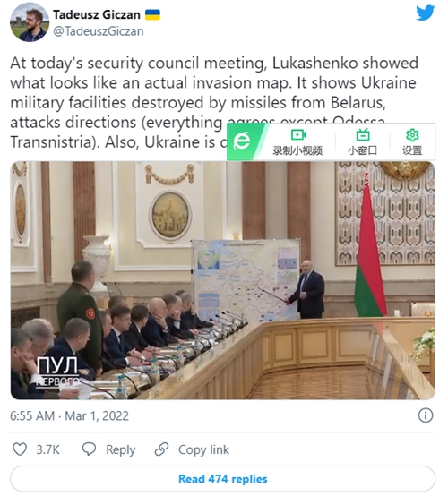Image resolution: width=448 pixels, height=496 pixels.
Task: Click the tweet info circle icon
Action: coord(426,415)
